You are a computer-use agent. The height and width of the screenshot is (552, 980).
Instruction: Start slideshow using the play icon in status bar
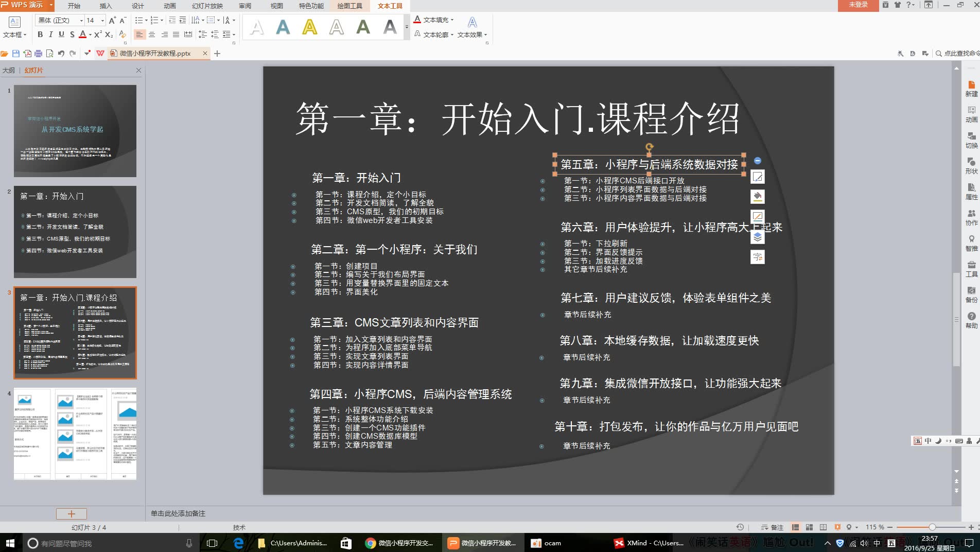(x=836, y=527)
